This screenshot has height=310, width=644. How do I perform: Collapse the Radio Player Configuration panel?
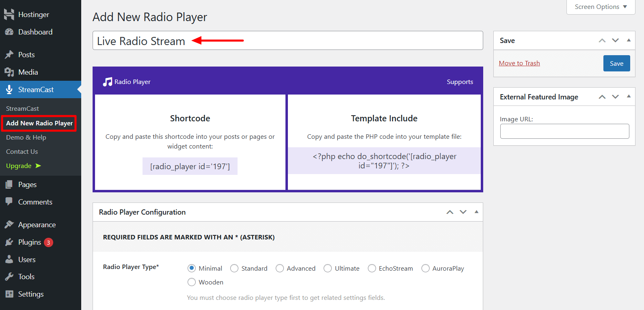pyautogui.click(x=476, y=211)
